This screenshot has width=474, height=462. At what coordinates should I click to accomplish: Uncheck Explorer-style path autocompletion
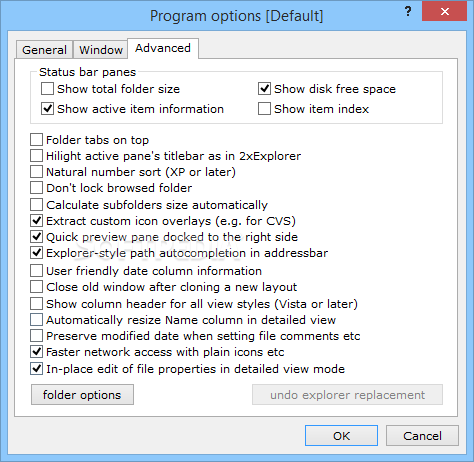click(36, 253)
